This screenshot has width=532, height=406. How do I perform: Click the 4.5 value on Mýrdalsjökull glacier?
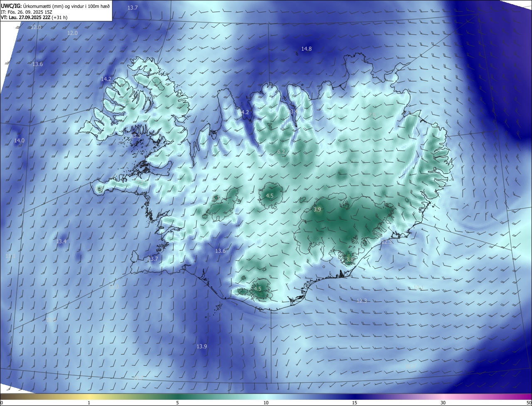point(257,289)
